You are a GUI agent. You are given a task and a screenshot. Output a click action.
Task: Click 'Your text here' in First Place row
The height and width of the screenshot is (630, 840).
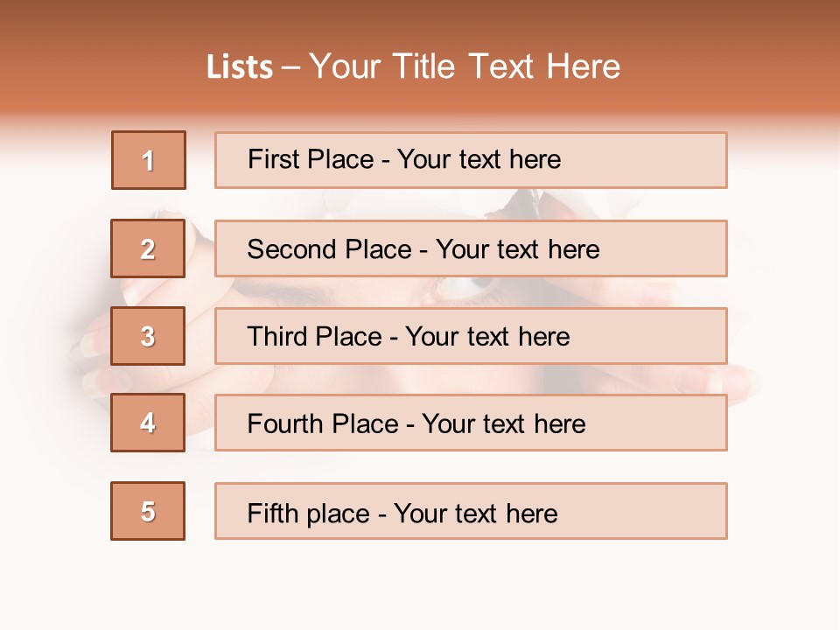[479, 159]
